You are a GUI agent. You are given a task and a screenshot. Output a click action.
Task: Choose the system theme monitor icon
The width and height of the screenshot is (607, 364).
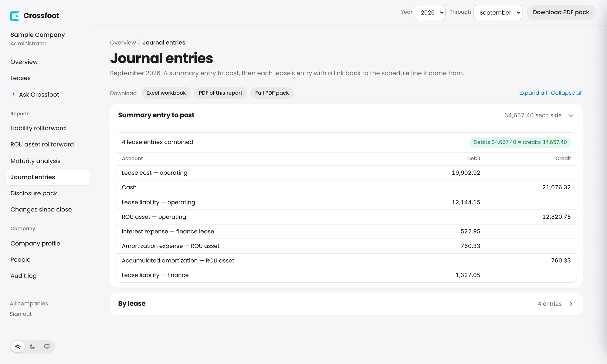47,347
